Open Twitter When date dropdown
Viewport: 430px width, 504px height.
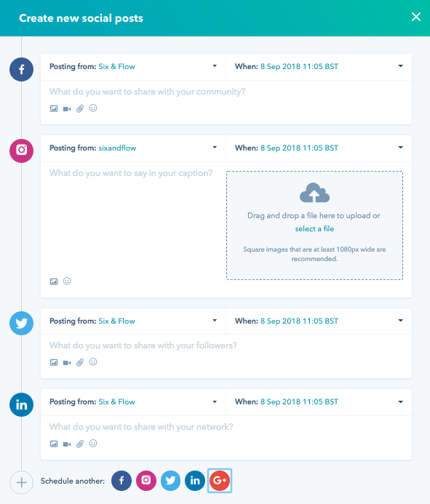point(319,321)
